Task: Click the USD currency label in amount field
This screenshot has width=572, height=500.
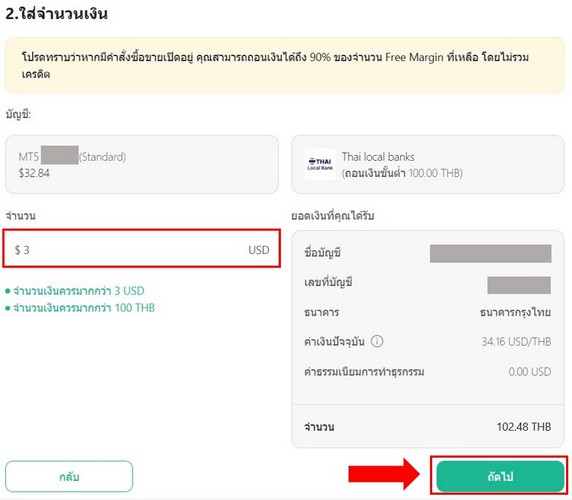Action: (x=259, y=250)
